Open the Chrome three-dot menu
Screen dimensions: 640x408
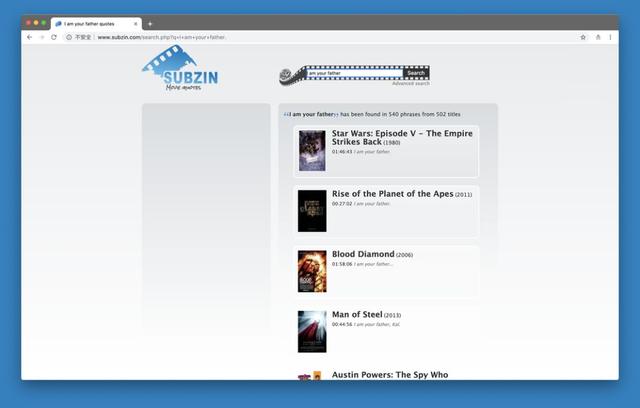(611, 37)
